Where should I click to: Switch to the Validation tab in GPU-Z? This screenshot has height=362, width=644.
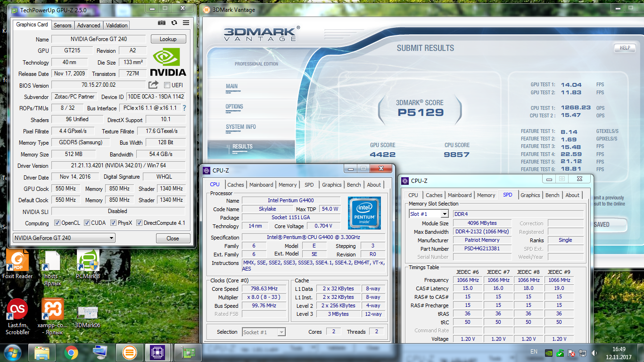pyautogui.click(x=116, y=25)
